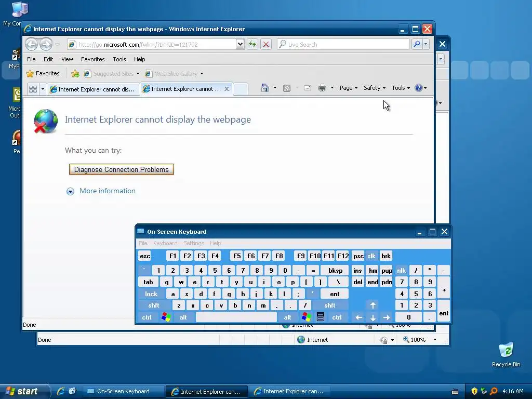Click the left Windows logo key on keyboard
Image resolution: width=532 pixels, height=399 pixels.
pos(166,317)
